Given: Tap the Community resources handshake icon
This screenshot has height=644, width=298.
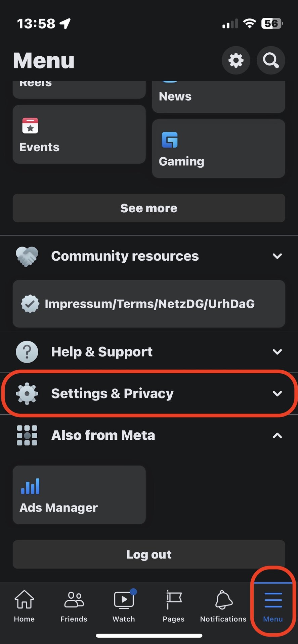Looking at the screenshot, I should click(27, 256).
